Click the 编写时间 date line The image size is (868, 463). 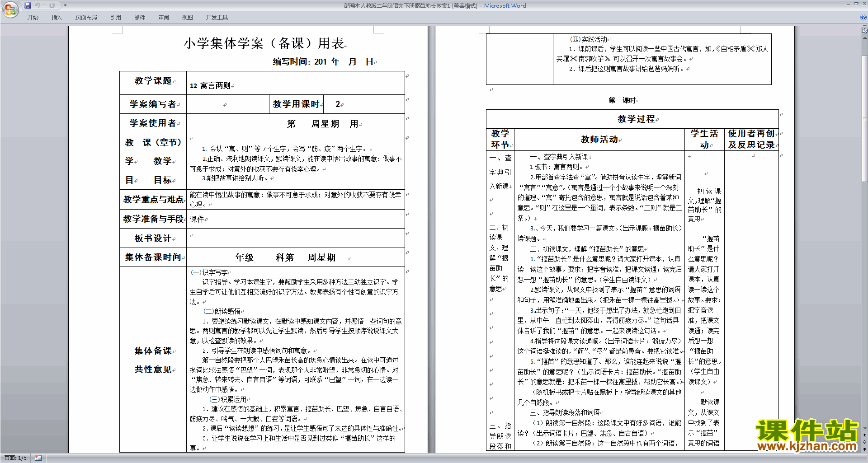[x=323, y=62]
